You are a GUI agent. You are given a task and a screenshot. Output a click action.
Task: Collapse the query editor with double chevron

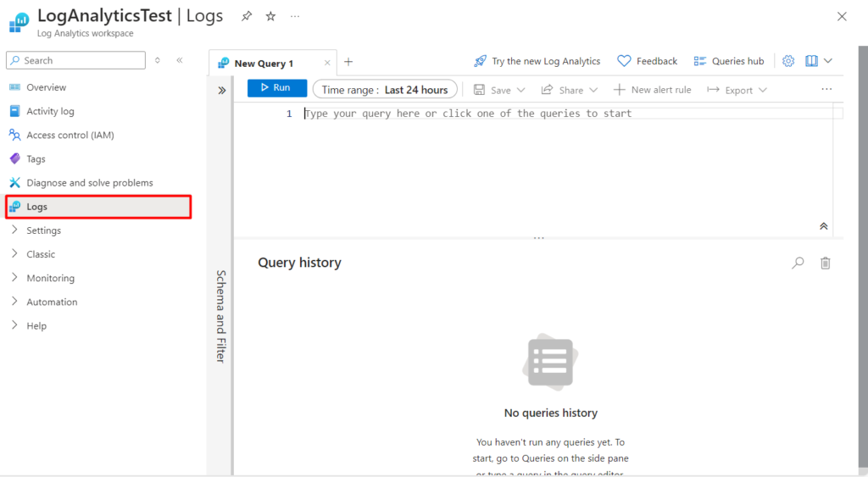click(824, 225)
